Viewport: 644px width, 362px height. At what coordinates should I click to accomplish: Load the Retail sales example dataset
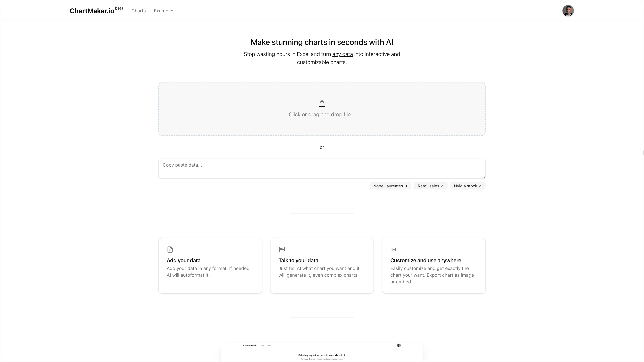click(430, 186)
